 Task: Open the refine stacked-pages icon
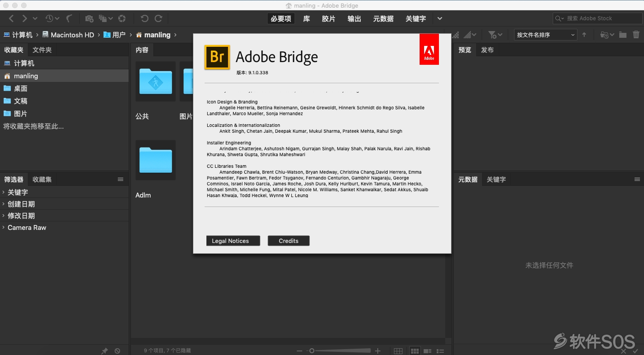point(106,18)
